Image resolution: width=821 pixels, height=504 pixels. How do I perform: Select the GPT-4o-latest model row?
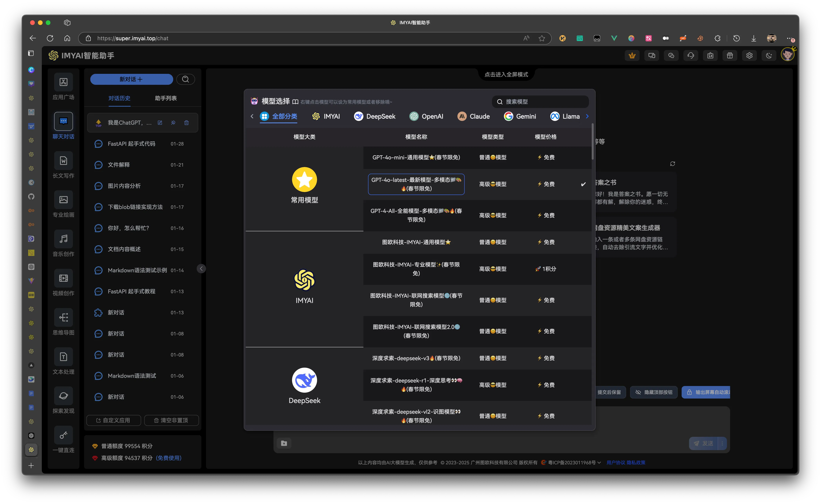click(x=416, y=184)
